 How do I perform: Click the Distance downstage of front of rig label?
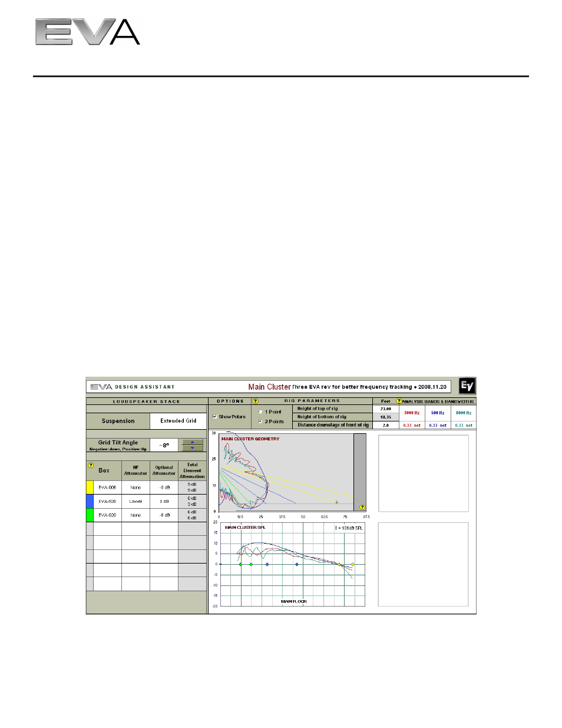click(333, 425)
